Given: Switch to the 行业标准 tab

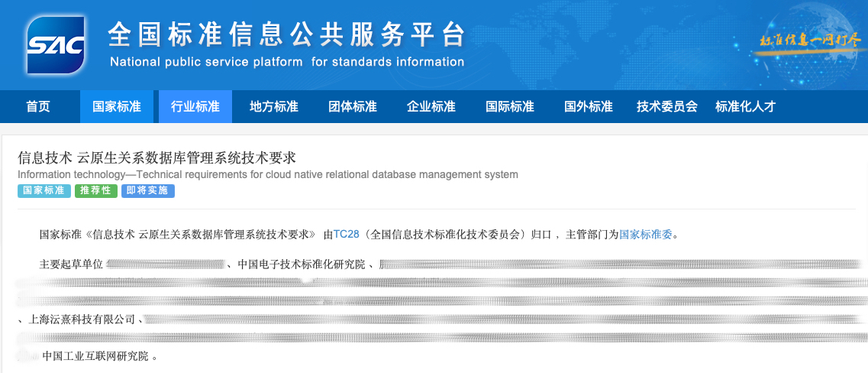Looking at the screenshot, I should coord(195,106).
